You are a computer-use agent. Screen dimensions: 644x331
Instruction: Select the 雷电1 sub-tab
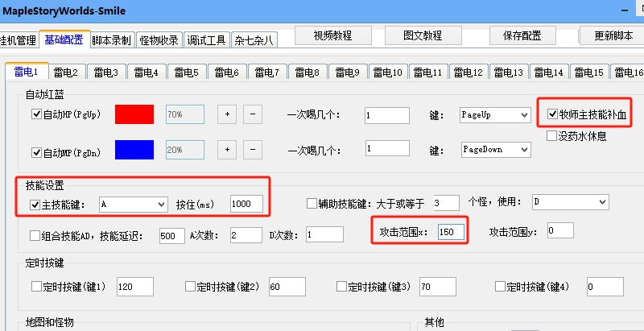click(x=27, y=72)
